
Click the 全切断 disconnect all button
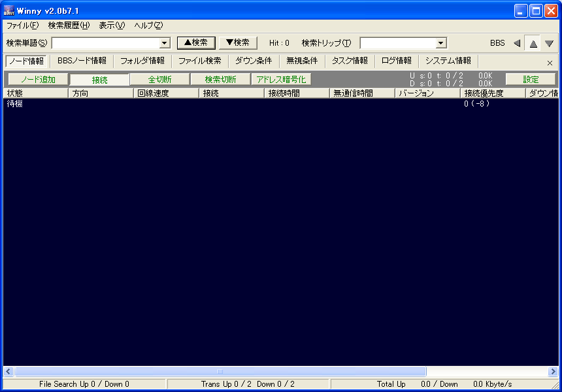point(159,80)
